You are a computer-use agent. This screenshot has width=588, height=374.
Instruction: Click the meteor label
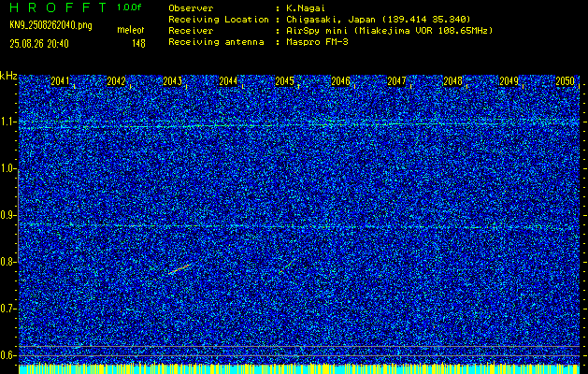click(x=131, y=30)
